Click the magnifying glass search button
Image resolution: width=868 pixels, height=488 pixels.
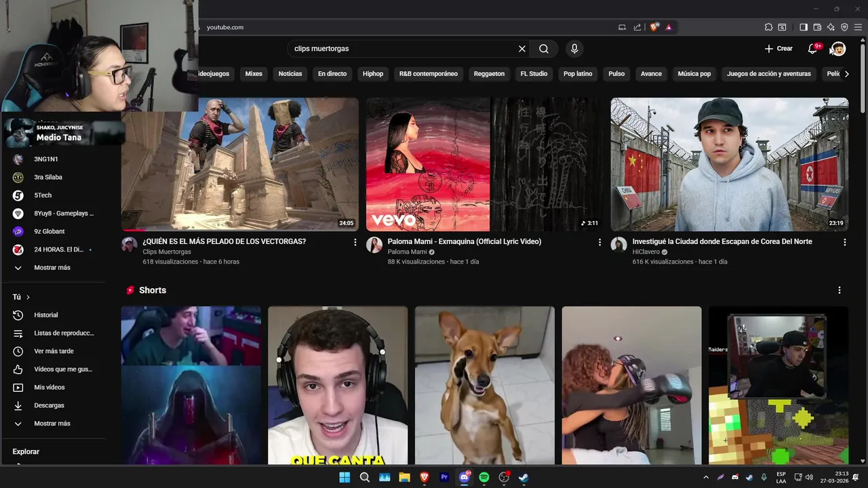point(544,49)
